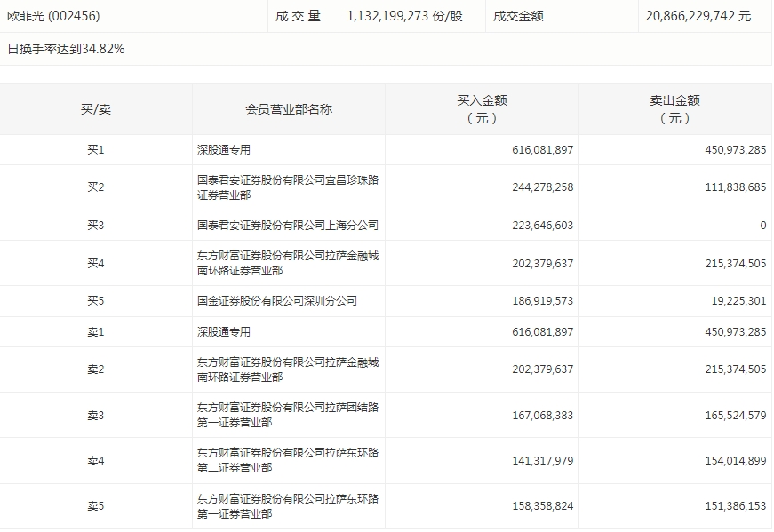
Task: Click the 会员营业部名称 column header
Action: tap(289, 109)
